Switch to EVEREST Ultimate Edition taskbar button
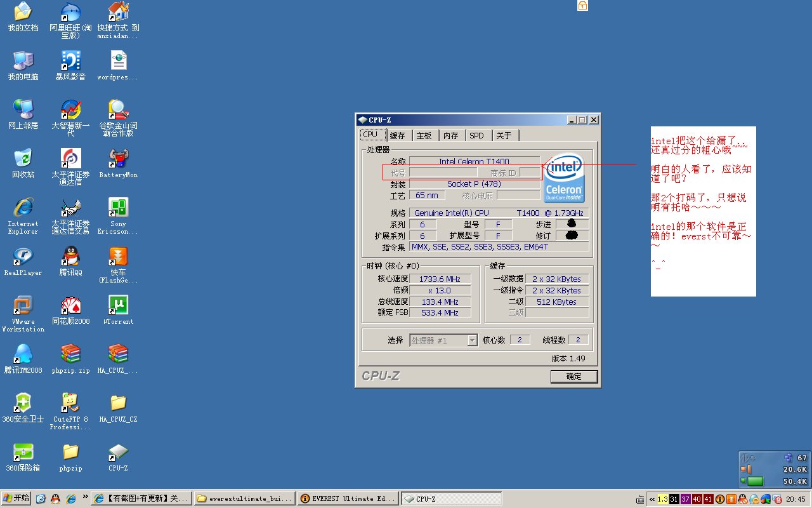Image resolution: width=812 pixels, height=508 pixels. point(348,499)
